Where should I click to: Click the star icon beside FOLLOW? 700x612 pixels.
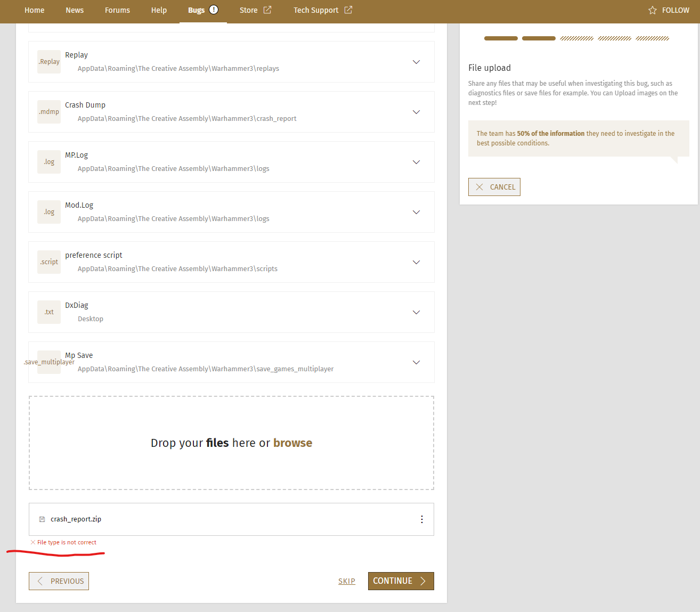coord(652,10)
